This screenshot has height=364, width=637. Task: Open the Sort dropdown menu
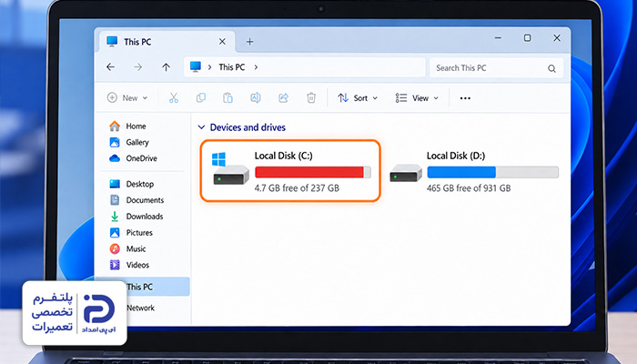(x=358, y=98)
